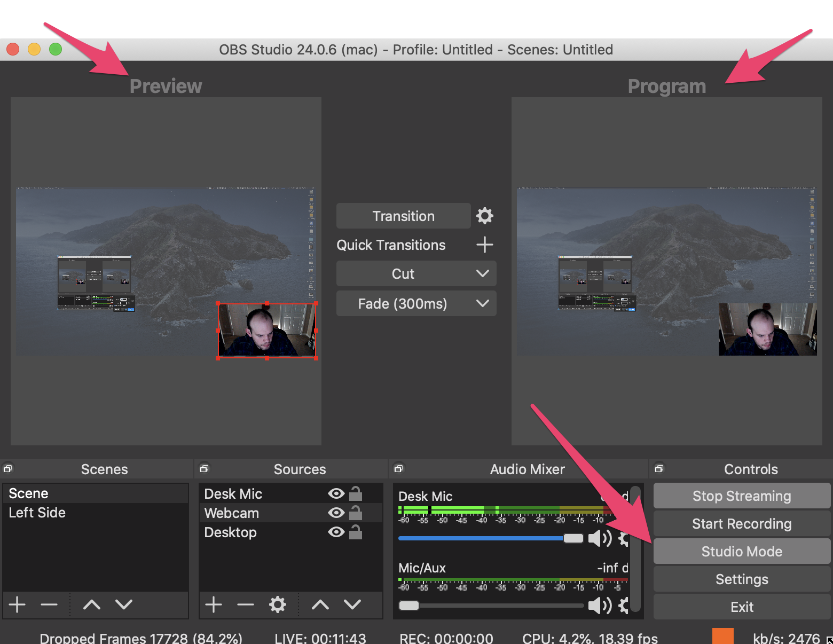Hide the Desk Mic source
The height and width of the screenshot is (644, 833).
[336, 493]
